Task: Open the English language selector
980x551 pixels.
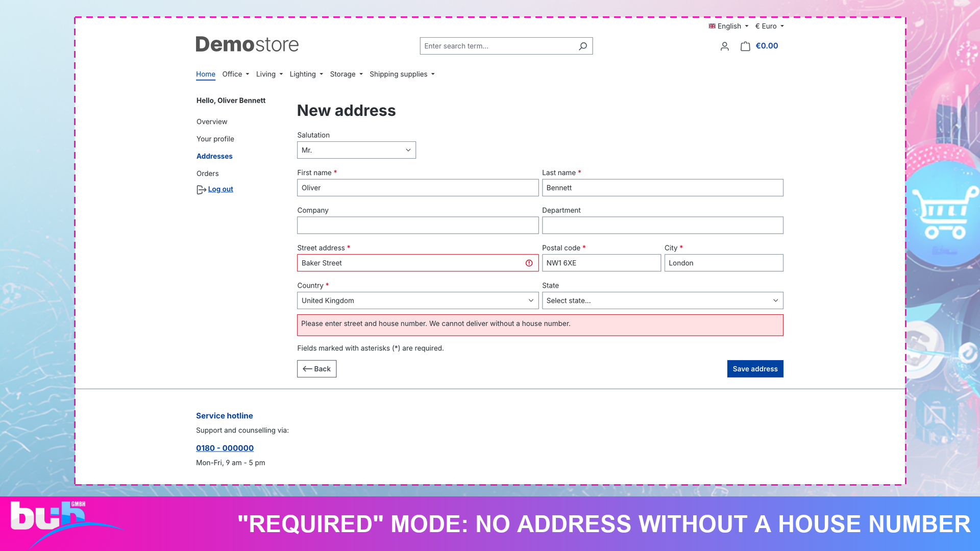Action: click(x=728, y=27)
